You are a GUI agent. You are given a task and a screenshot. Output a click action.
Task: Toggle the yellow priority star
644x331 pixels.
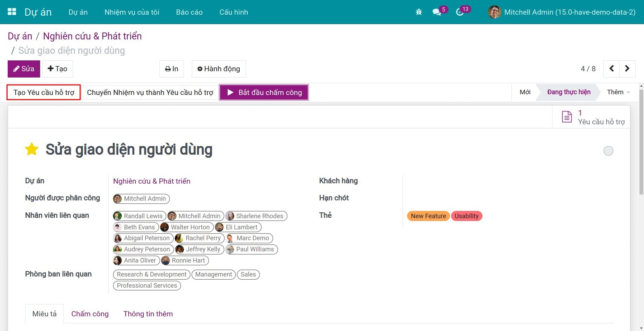tap(32, 149)
